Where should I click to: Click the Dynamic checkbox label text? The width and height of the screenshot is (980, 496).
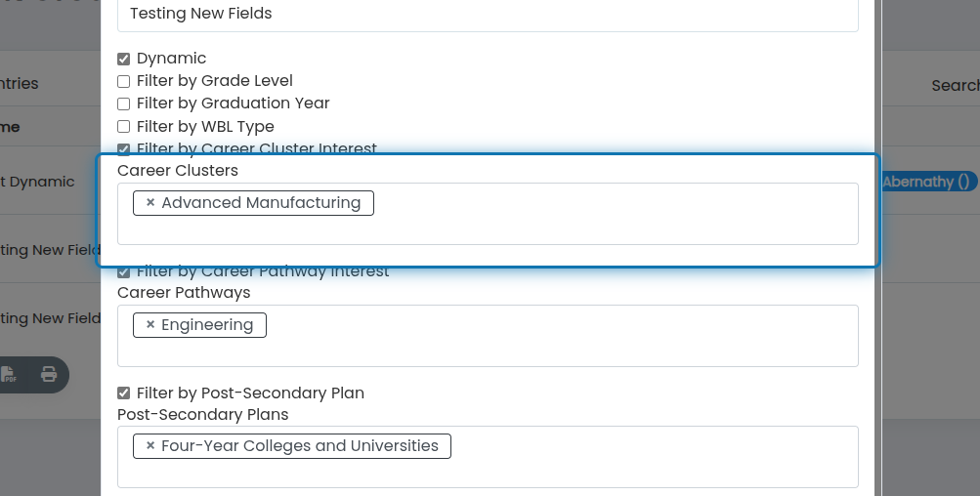(x=171, y=59)
